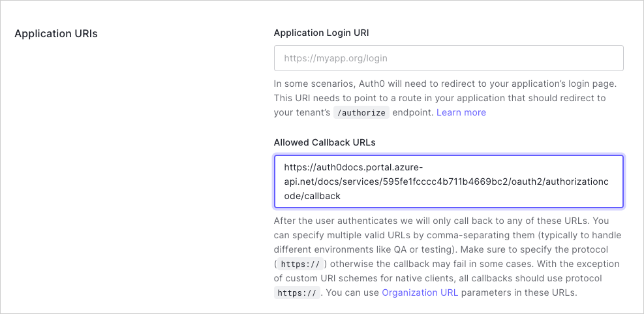Follow the Organization URL link
644x314 pixels.
tap(420, 292)
